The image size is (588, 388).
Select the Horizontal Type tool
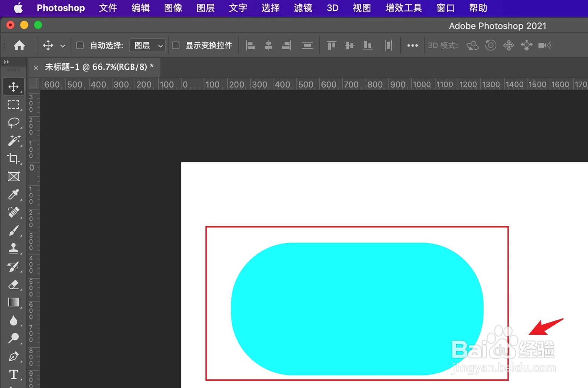(x=14, y=374)
